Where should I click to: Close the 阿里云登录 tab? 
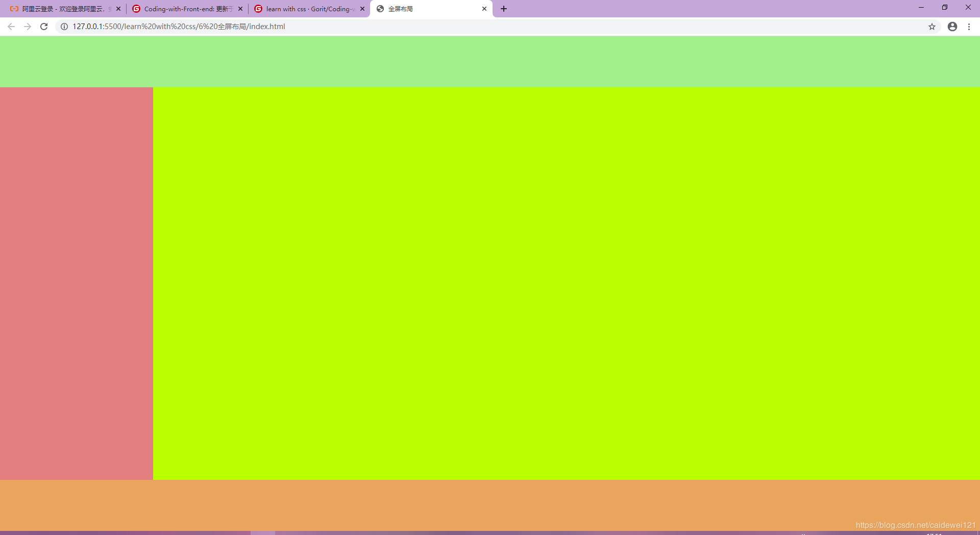point(118,9)
